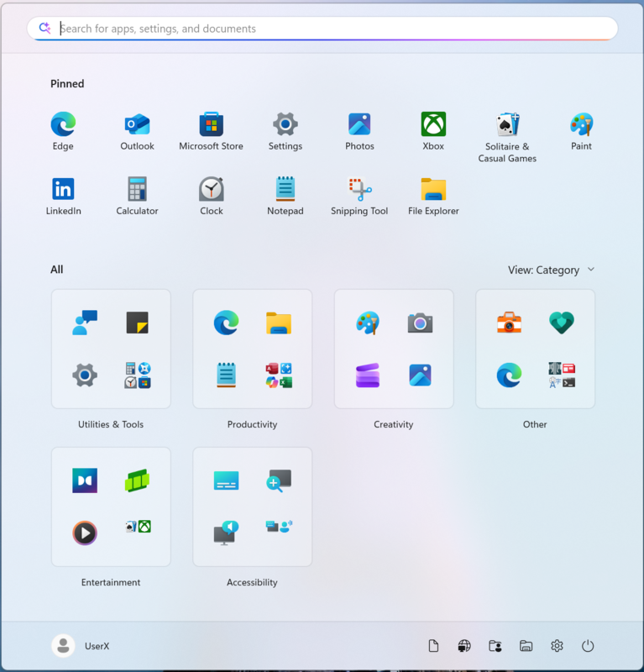Click the search box for apps and settings

click(x=322, y=29)
